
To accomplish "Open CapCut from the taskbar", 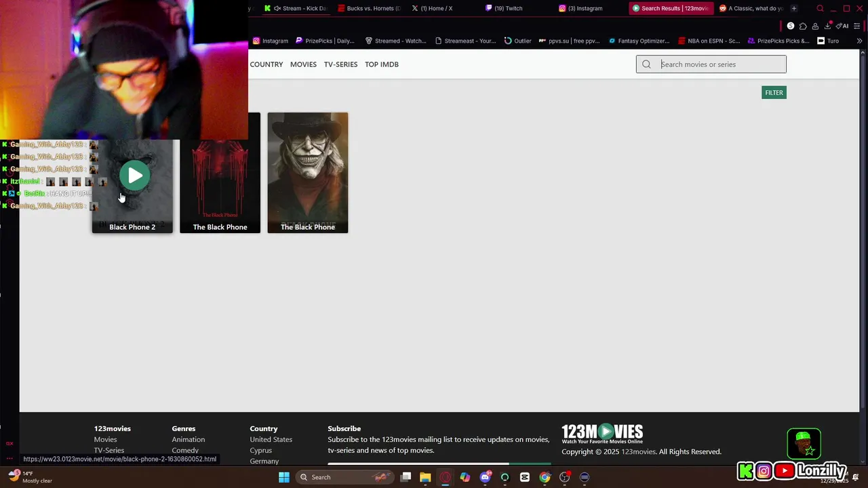I will (525, 477).
